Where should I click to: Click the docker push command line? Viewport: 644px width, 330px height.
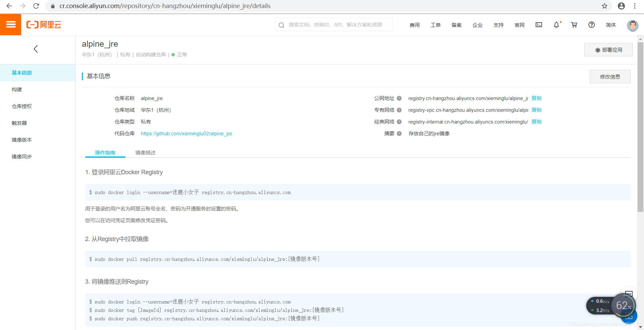pyautogui.click(x=205, y=319)
